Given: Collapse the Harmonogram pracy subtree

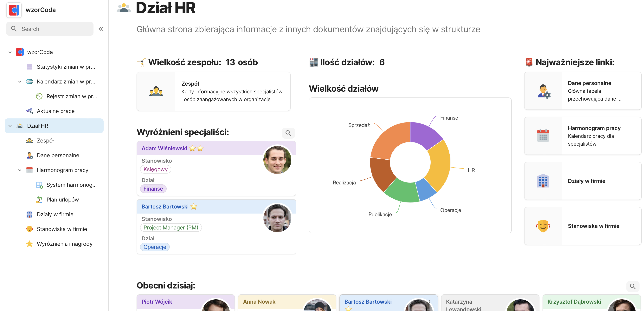Looking at the screenshot, I should [20, 170].
